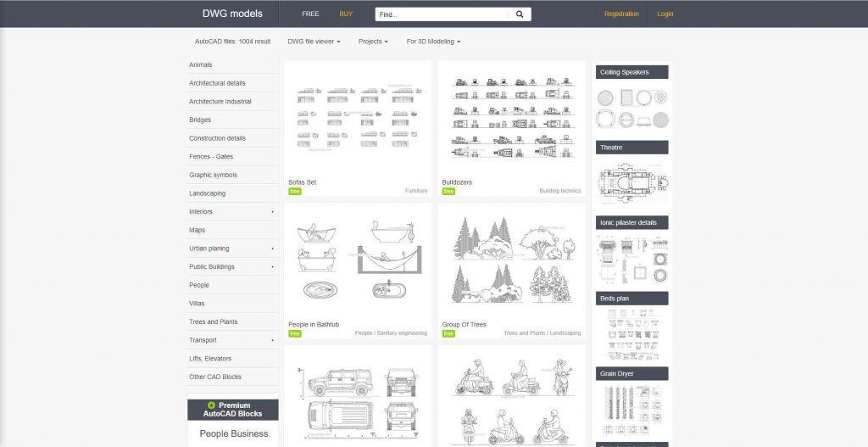Open the Projects dropdown menu
This screenshot has height=447, width=868.
coord(373,42)
